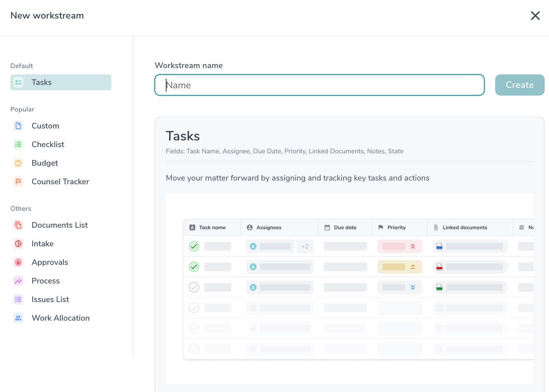The width and height of the screenshot is (549, 392).
Task: Click the Approvals template icon
Action: click(x=18, y=262)
